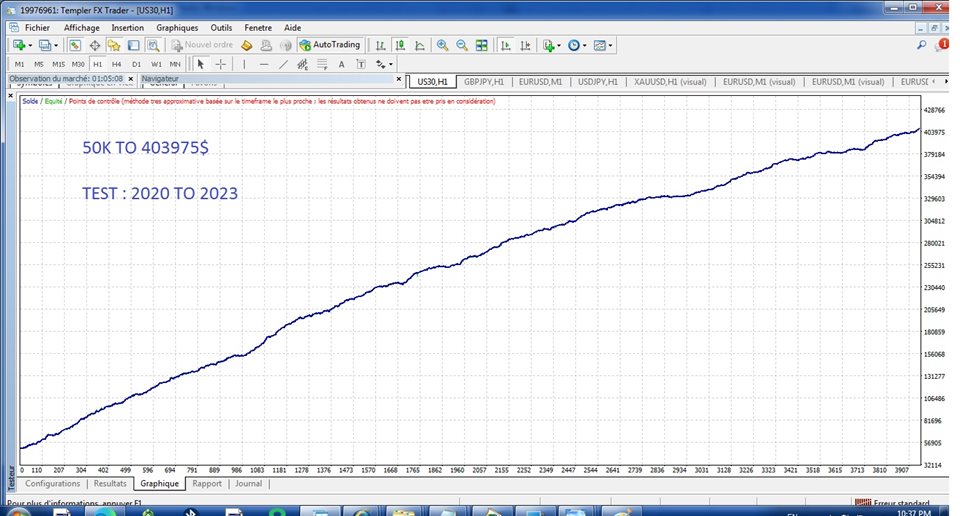Select the Crosshair tool
Viewport: 960px width, 516px height.
(x=220, y=64)
